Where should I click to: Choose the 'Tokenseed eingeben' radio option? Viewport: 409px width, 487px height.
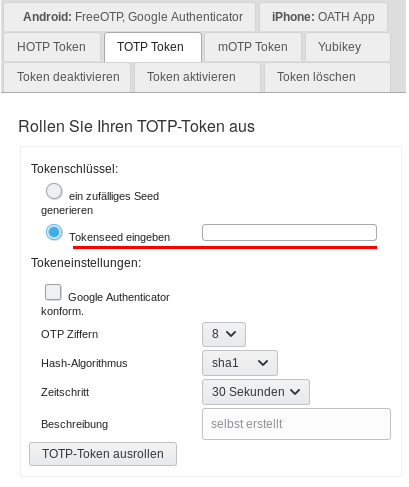tap(54, 232)
